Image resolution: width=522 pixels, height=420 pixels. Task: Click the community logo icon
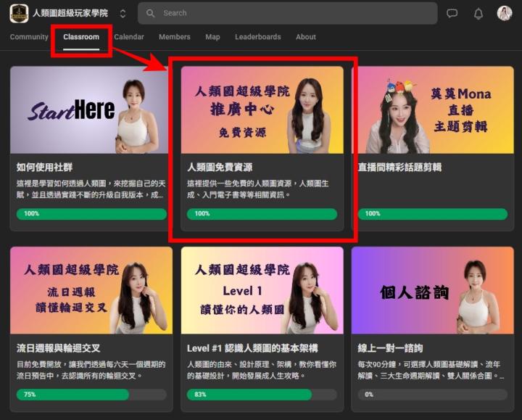click(x=19, y=13)
